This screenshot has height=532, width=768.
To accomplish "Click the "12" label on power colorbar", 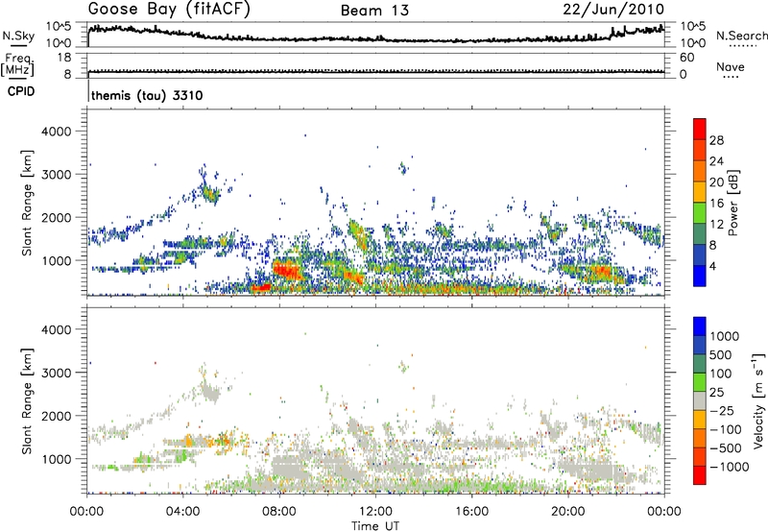I will click(x=716, y=225).
